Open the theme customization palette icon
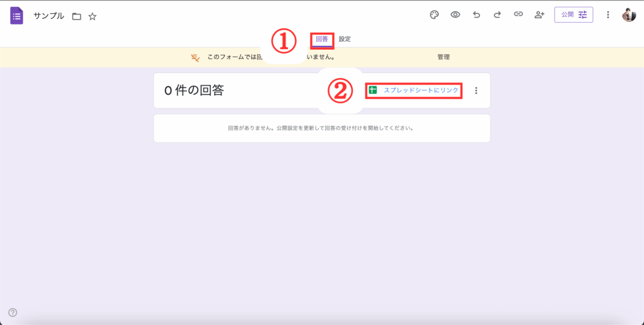 point(434,15)
